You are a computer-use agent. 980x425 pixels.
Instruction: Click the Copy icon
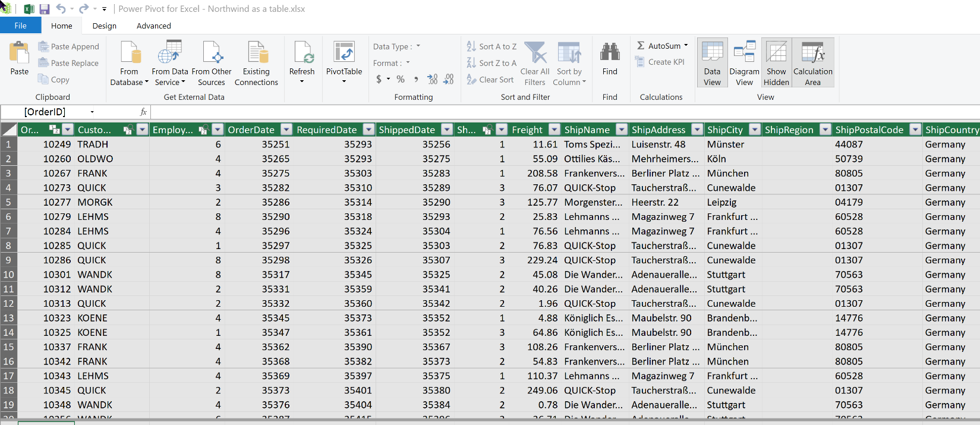pyautogui.click(x=43, y=79)
